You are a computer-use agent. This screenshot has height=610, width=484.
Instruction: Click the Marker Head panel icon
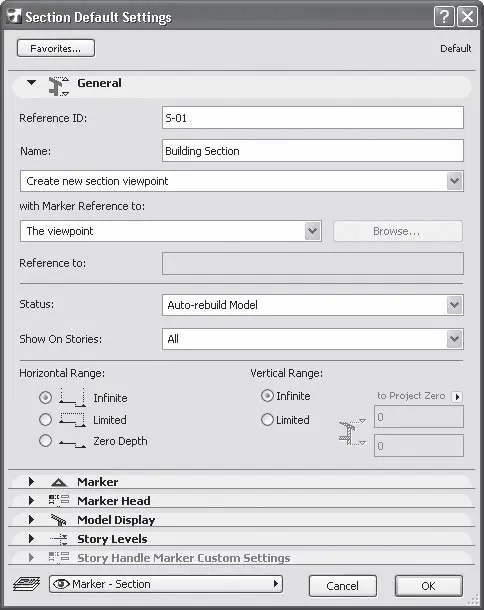(59, 500)
